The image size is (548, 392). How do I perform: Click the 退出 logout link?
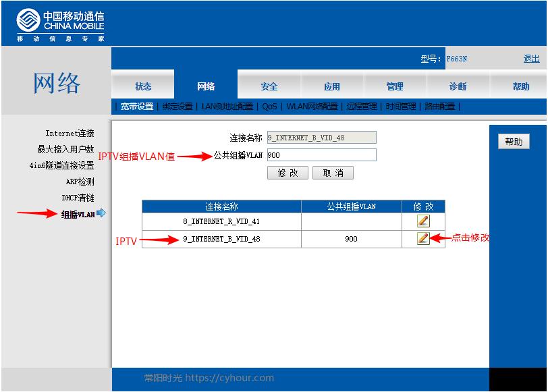pyautogui.click(x=531, y=59)
